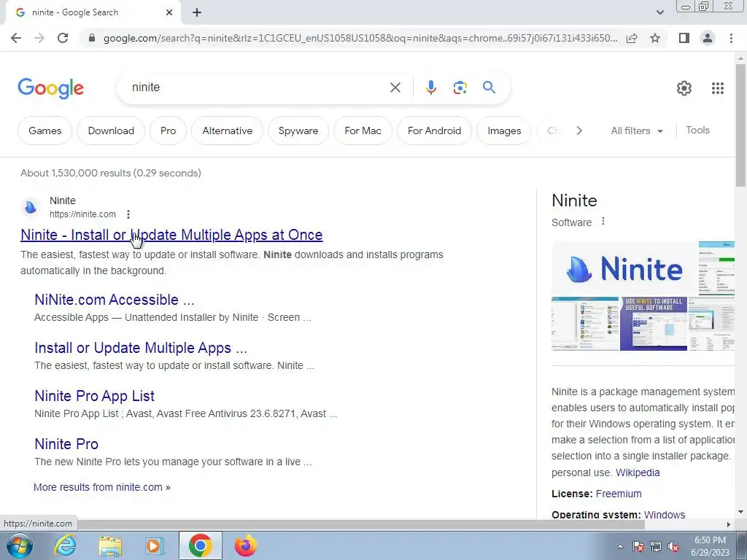The width and height of the screenshot is (747, 560).
Task: Open 'Use Ninite to install useful software' thumbnail
Action: pyautogui.click(x=654, y=323)
